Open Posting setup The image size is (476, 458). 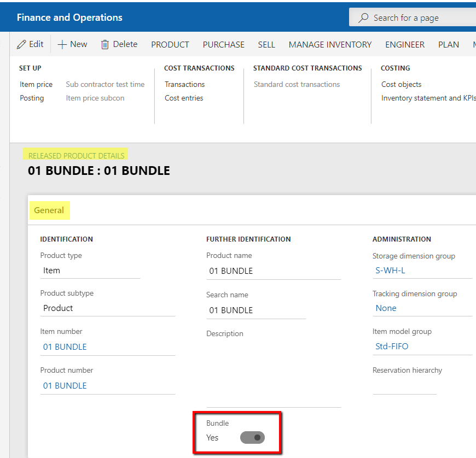pos(32,98)
